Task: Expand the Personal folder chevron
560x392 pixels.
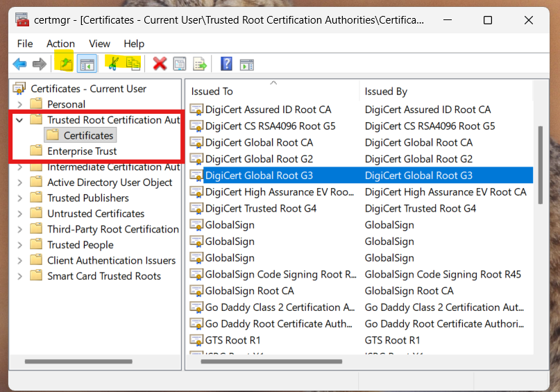Action: (x=19, y=104)
